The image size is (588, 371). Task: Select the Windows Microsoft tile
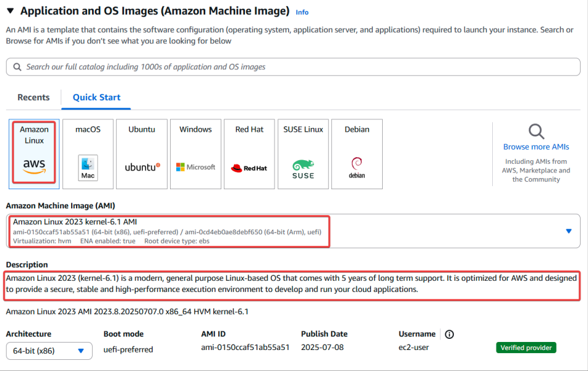(x=195, y=154)
